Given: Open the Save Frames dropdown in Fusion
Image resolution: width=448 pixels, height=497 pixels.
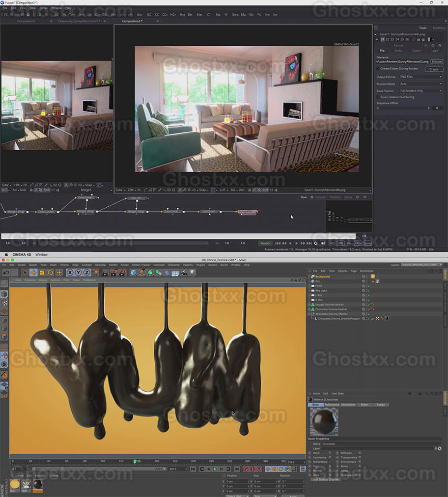Looking at the screenshot, I should 421,91.
